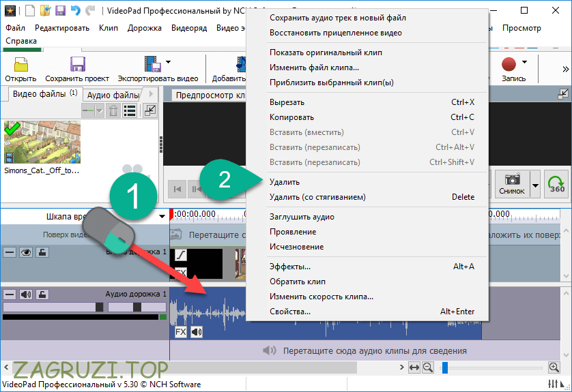Take a Снимок snapshot of the preview
The width and height of the screenshot is (572, 392).
[512, 184]
